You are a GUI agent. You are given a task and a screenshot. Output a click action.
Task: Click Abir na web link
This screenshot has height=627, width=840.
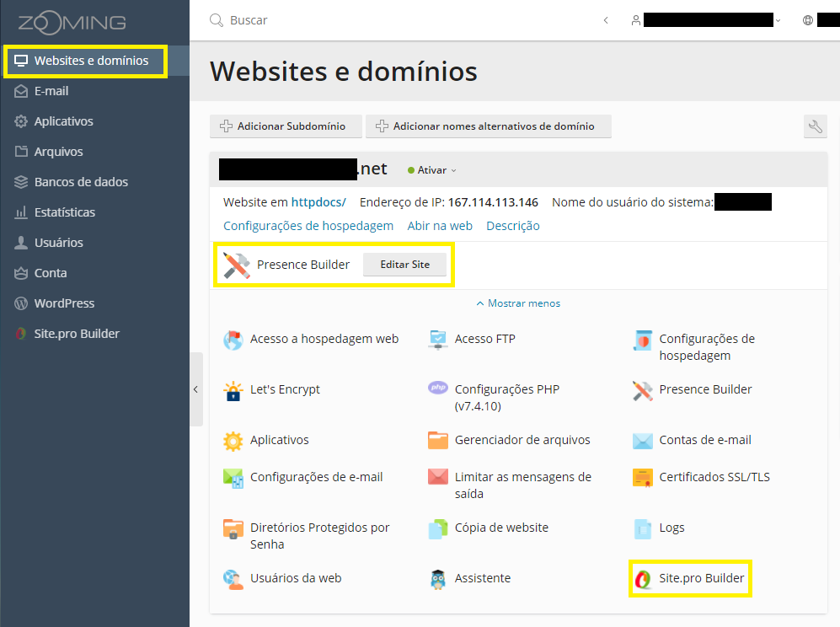pos(440,226)
